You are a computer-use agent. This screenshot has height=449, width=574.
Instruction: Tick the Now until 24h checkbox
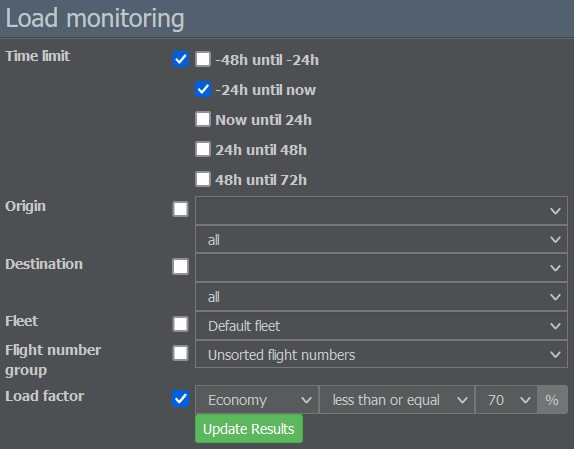pyautogui.click(x=203, y=119)
